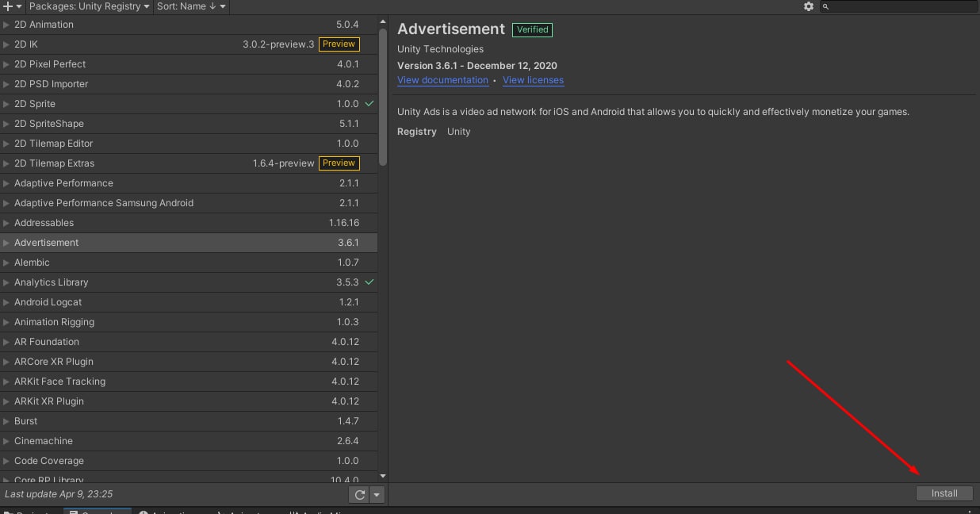
Task: Expand the 2D Animation package arrow
Action: click(6, 25)
